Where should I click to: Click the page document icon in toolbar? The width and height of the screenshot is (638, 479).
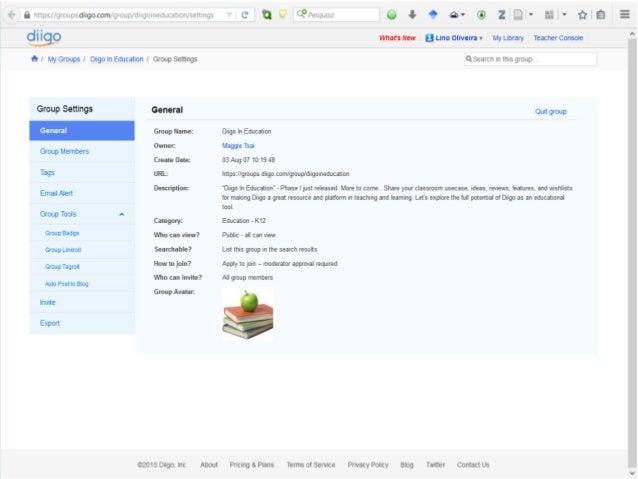click(x=518, y=15)
